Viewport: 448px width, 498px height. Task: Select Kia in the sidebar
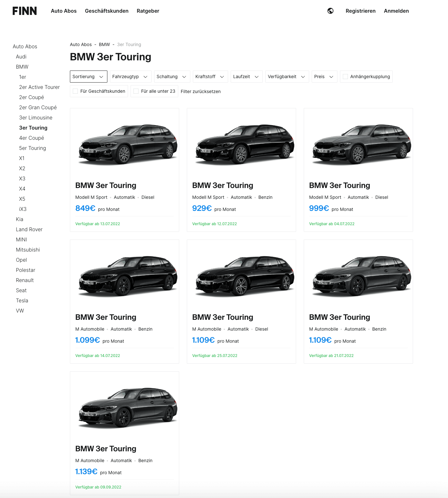pyautogui.click(x=19, y=219)
